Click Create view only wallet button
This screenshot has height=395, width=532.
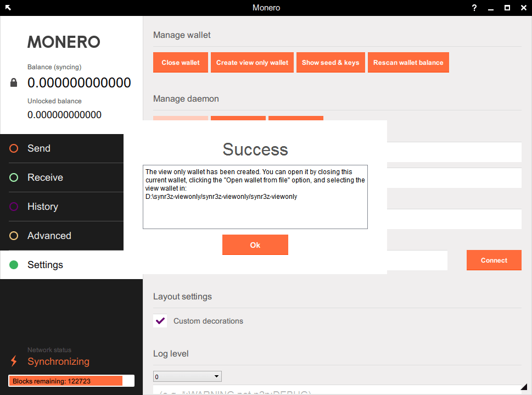[252, 63]
